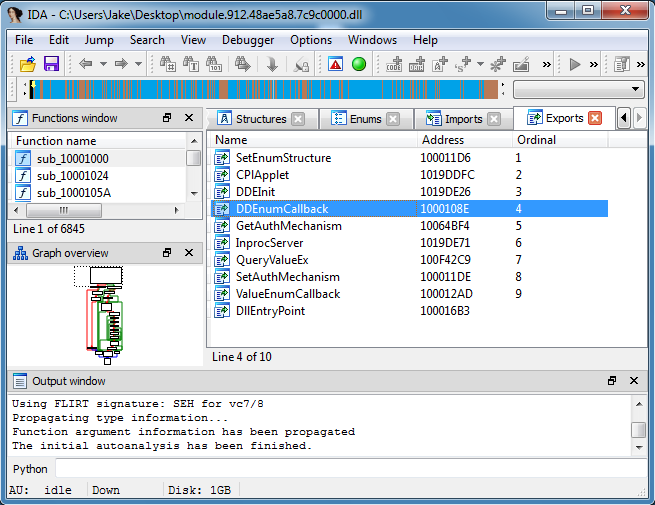Click the create ASCII string icon
The height and width of the screenshot is (505, 655).
pos(440,64)
